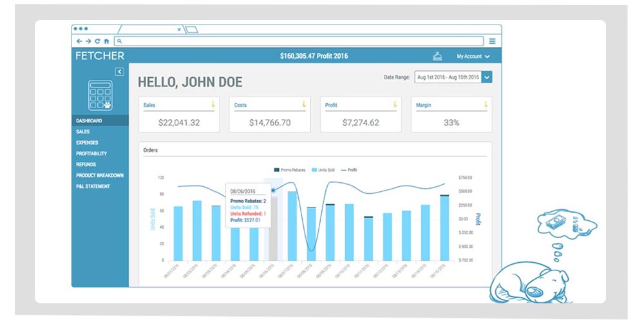
Task: Click the FETCHER logo text
Action: click(100, 56)
